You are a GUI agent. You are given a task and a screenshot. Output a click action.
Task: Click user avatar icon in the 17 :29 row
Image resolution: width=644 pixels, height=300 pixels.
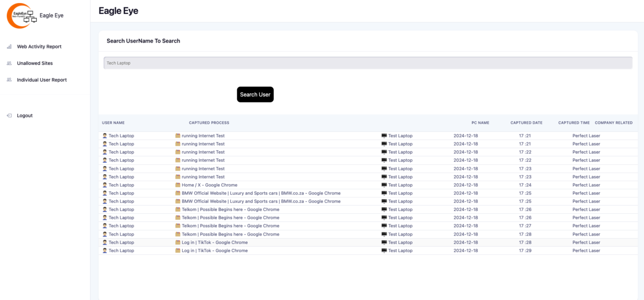[105, 250]
